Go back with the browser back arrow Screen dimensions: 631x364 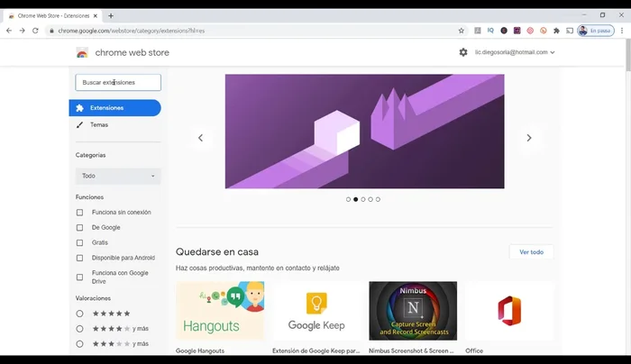pyautogui.click(x=9, y=31)
